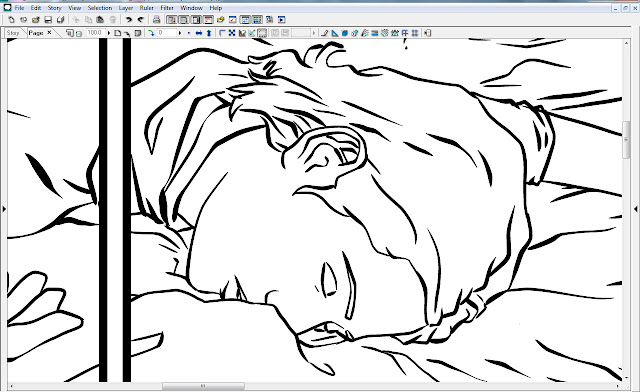
Task: Click the blue four-arrow expand icon
Action: click(232, 33)
